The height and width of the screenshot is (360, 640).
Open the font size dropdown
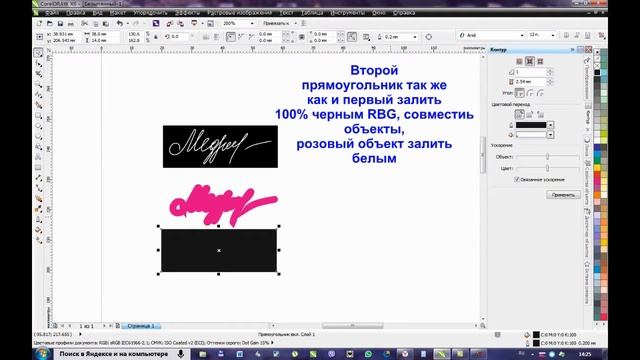pyautogui.click(x=553, y=36)
